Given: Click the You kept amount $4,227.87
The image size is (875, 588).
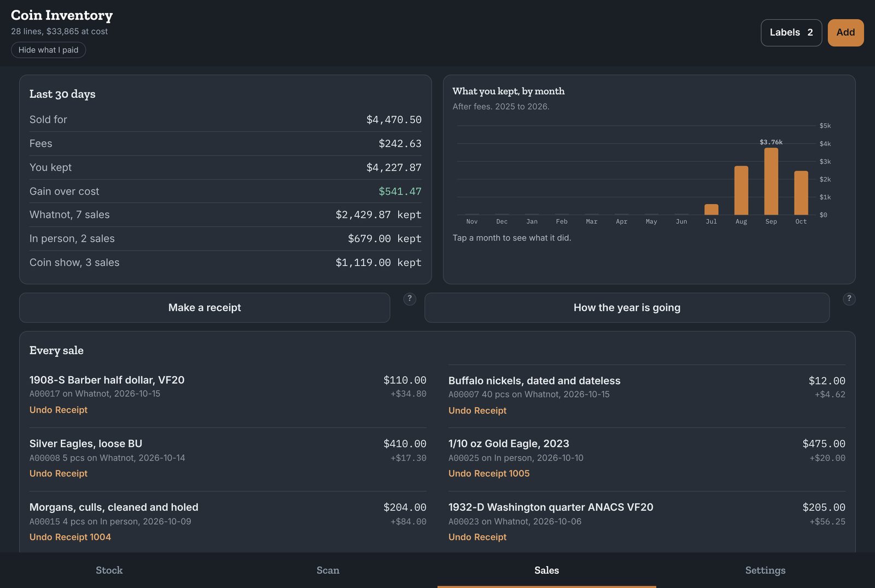Looking at the screenshot, I should pos(394,167).
